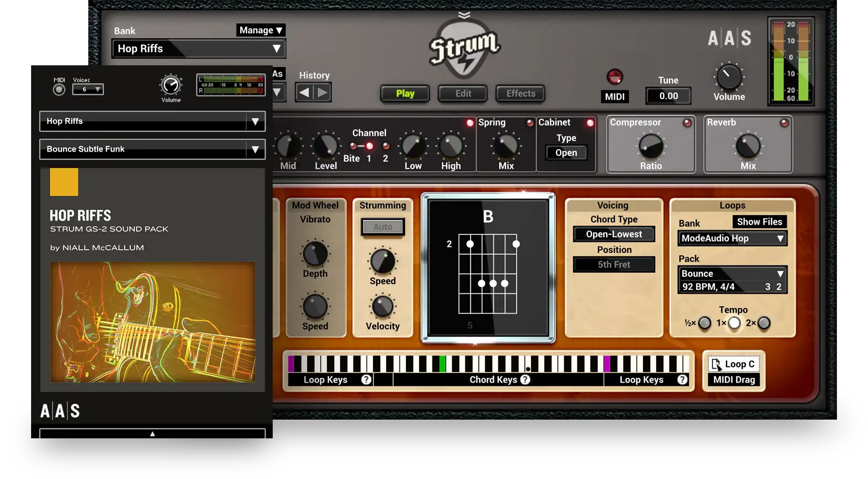Click the red MIDI indicator light
This screenshot has width=868, height=479.
(614, 77)
